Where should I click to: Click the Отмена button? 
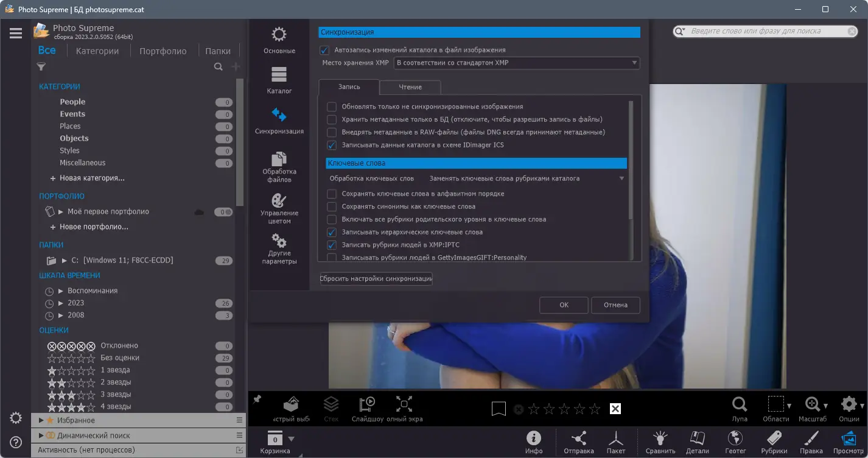tap(615, 305)
